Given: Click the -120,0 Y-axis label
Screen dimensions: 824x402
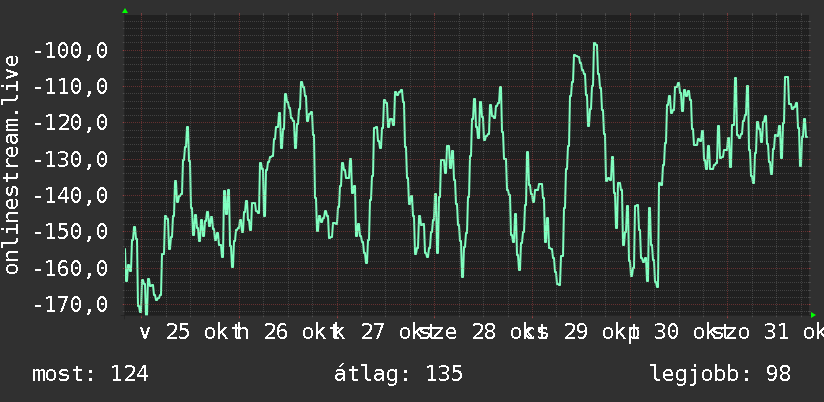Looking at the screenshot, I should click(70, 123).
